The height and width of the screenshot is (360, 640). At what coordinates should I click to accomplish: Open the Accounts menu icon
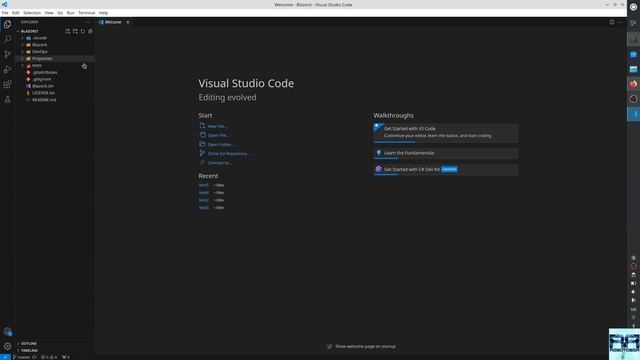[7, 331]
